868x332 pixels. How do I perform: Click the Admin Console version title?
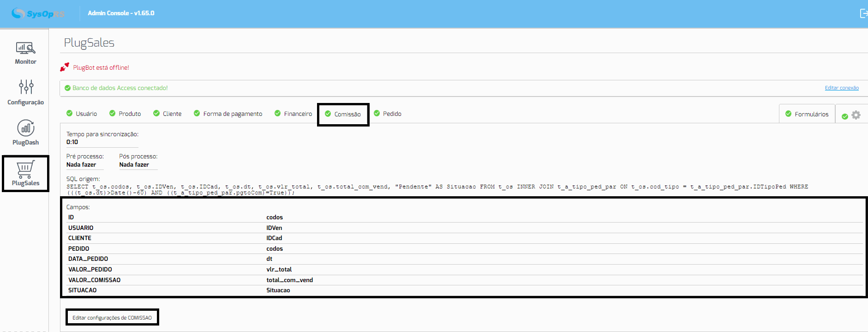[x=121, y=13]
